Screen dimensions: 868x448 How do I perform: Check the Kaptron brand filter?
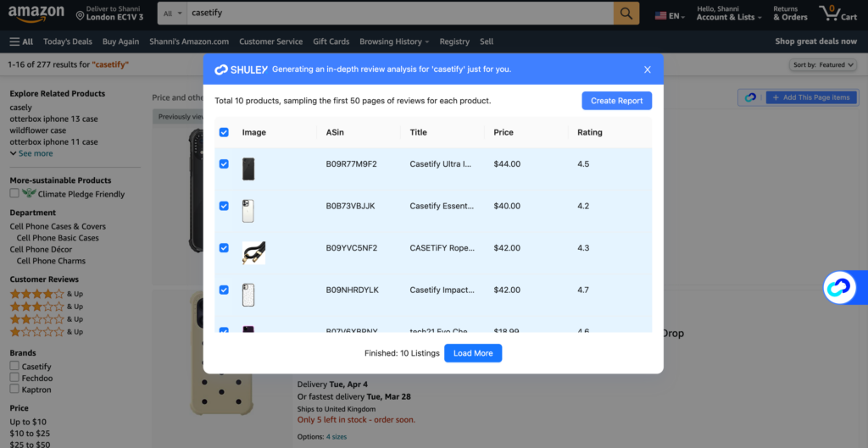14,390
